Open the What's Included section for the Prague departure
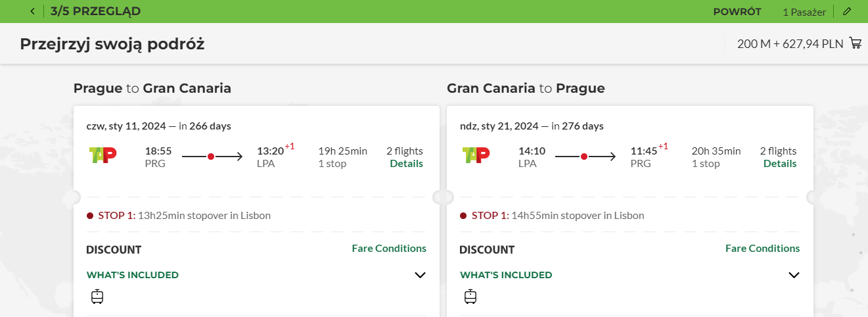This screenshot has width=868, height=317. pyautogui.click(x=133, y=275)
